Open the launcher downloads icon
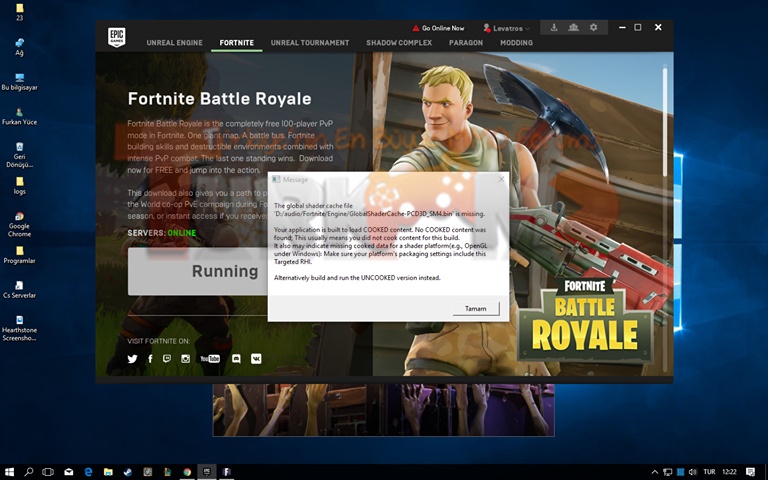 [554, 27]
